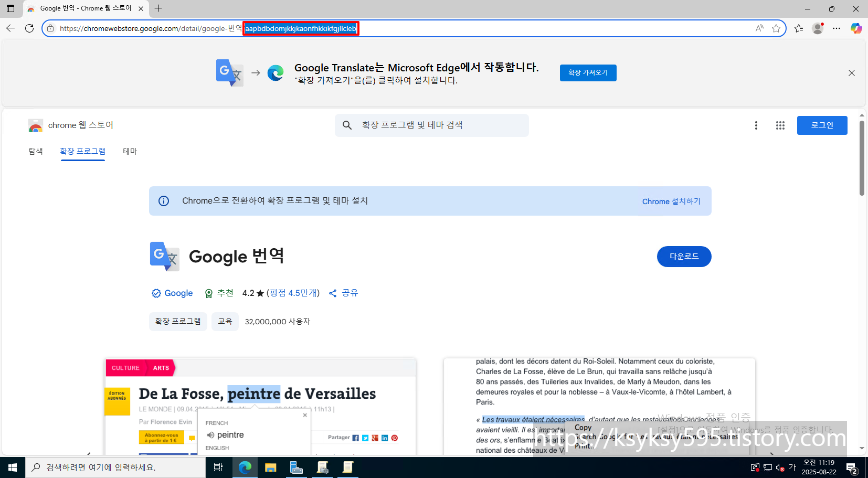Open the Windows Start menu
868x478 pixels.
13,468
